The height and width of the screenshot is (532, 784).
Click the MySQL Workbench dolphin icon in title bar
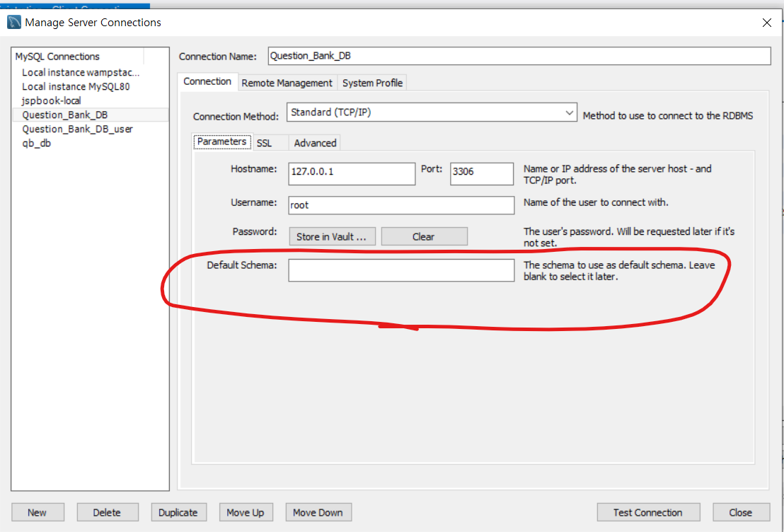pos(14,22)
